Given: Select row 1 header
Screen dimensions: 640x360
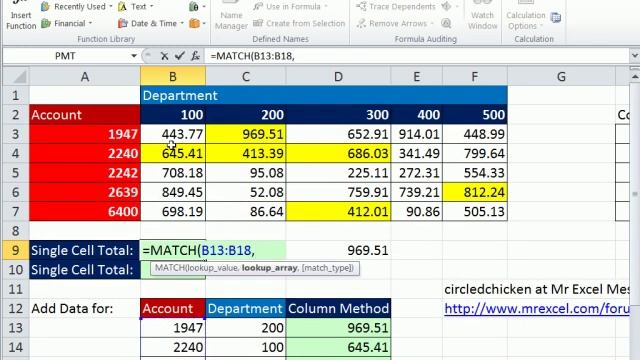Looking at the screenshot, I should (16, 96).
